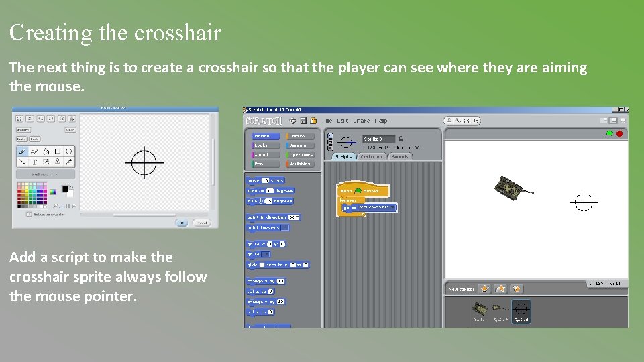Click the Grow icon in Paint Editor toolbar
644x362 pixels.
pyautogui.click(x=19, y=119)
